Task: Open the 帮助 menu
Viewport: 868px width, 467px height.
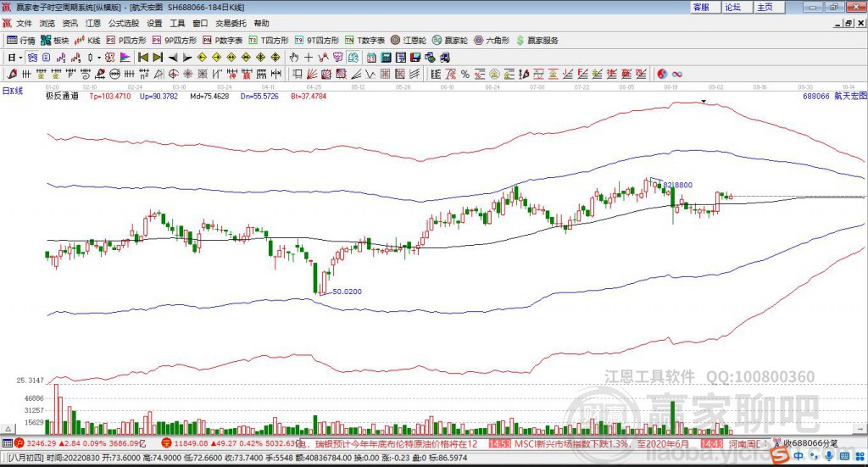Action: pos(261,23)
